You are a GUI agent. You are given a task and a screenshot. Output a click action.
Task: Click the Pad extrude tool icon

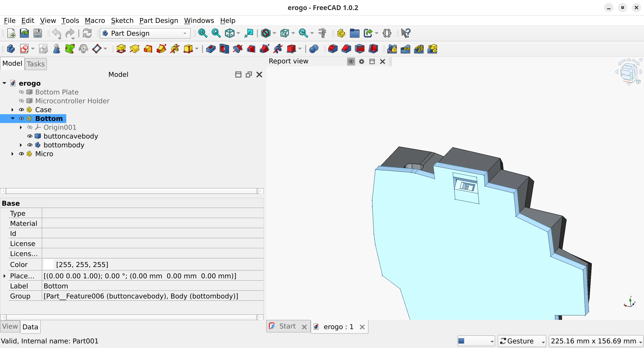tap(121, 49)
